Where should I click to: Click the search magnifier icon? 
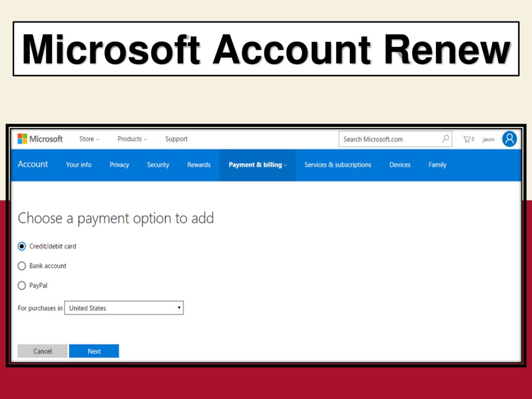445,139
